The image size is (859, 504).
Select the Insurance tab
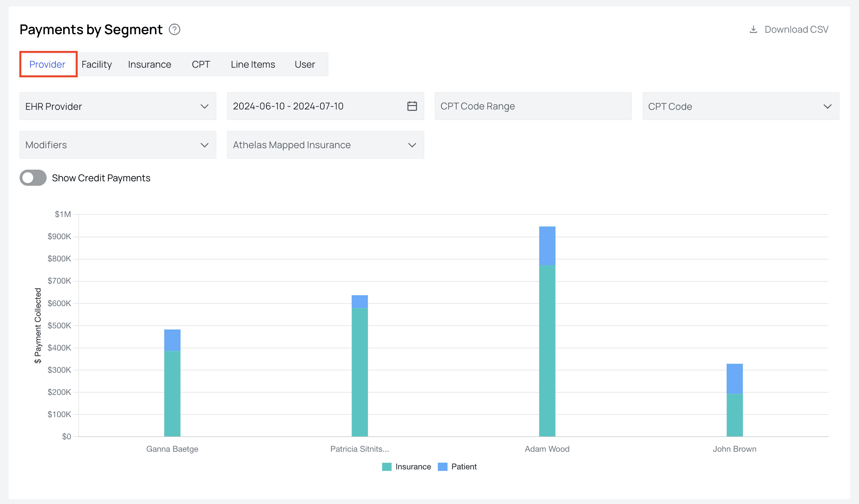(149, 64)
